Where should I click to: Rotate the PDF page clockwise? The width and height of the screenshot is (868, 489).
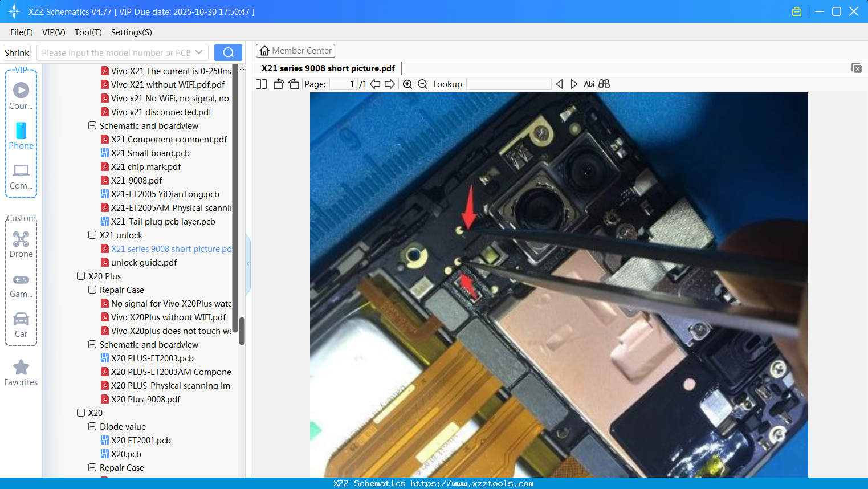point(294,84)
